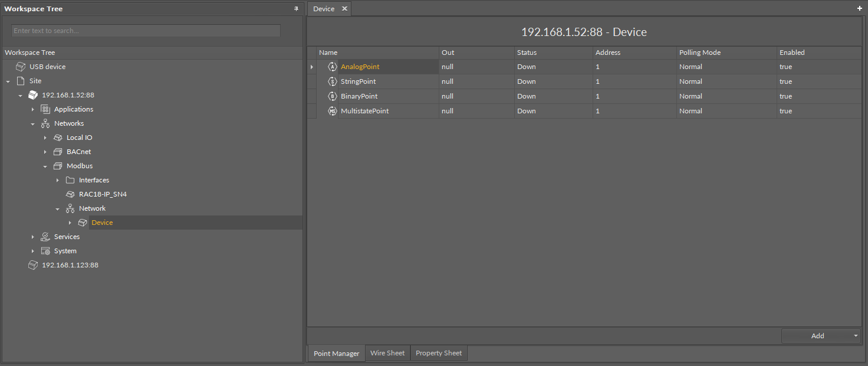Click the MultistatePoint type icon

332,111
